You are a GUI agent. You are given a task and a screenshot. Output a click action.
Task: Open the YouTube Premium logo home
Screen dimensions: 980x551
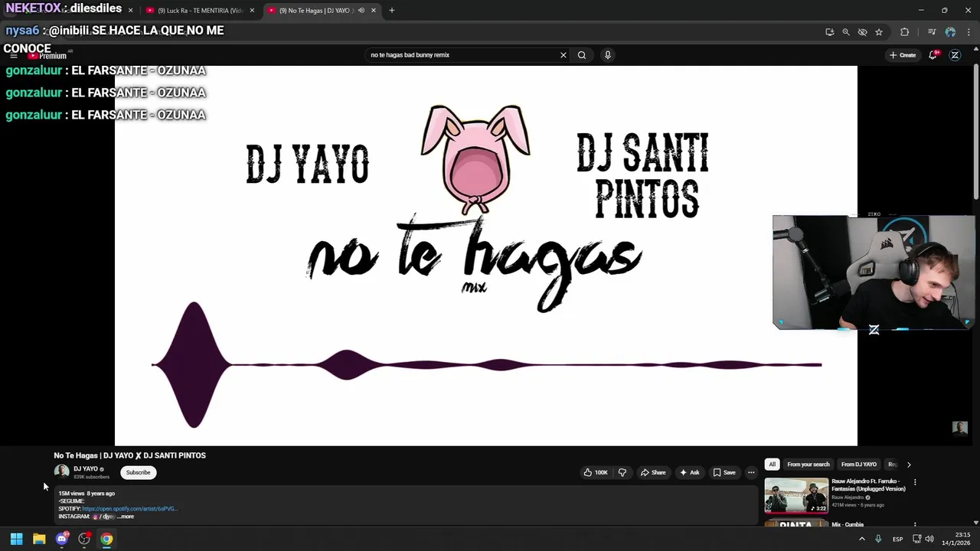47,56
